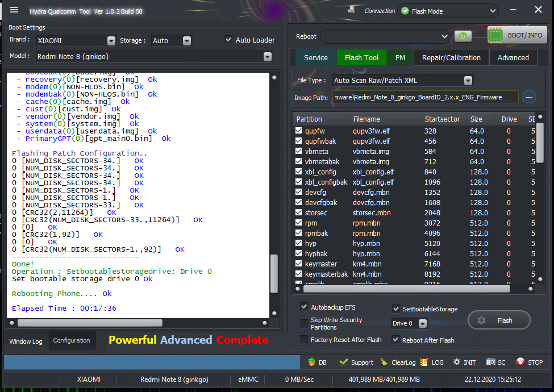Uncheck the vbmeta partition checkbox
The height and width of the screenshot is (392, 554).
(298, 151)
